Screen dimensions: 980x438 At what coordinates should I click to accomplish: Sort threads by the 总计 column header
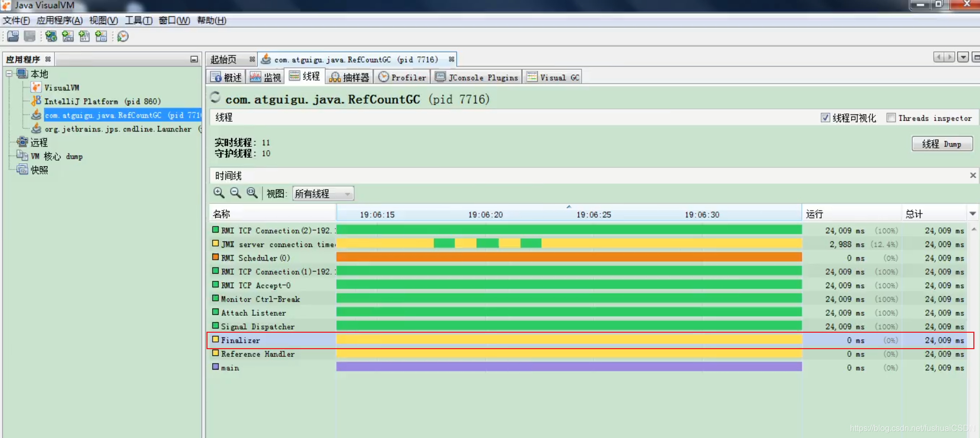click(x=934, y=214)
